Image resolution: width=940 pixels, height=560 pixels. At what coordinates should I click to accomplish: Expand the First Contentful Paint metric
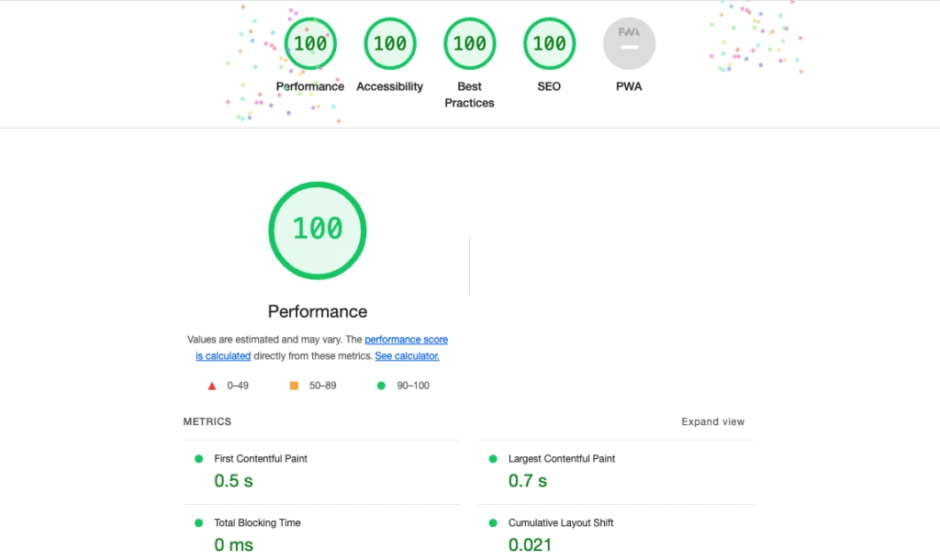coord(261,459)
